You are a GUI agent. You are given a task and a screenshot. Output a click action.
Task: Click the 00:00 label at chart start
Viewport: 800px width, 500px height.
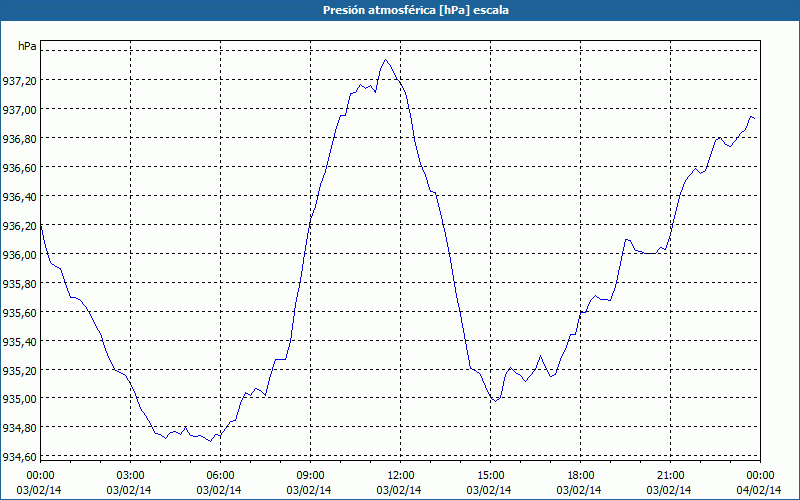pos(40,476)
